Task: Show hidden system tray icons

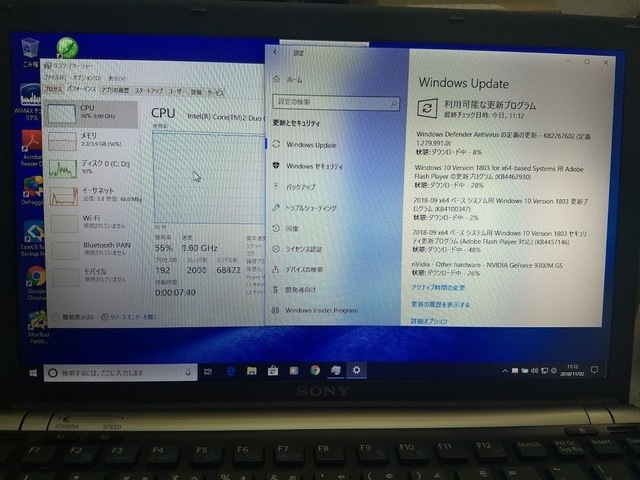Action: 505,371
